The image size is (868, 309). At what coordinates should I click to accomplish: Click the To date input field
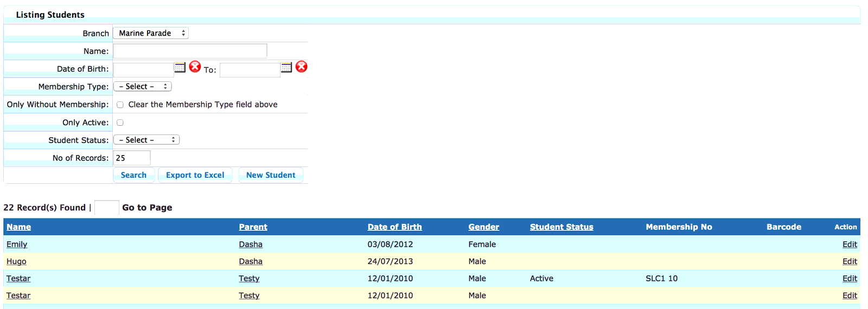250,70
